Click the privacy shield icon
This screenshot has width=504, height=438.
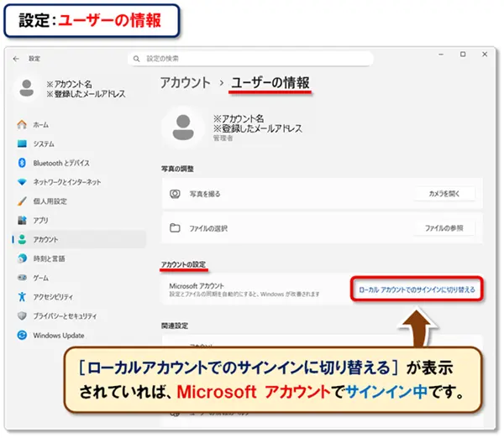point(22,316)
